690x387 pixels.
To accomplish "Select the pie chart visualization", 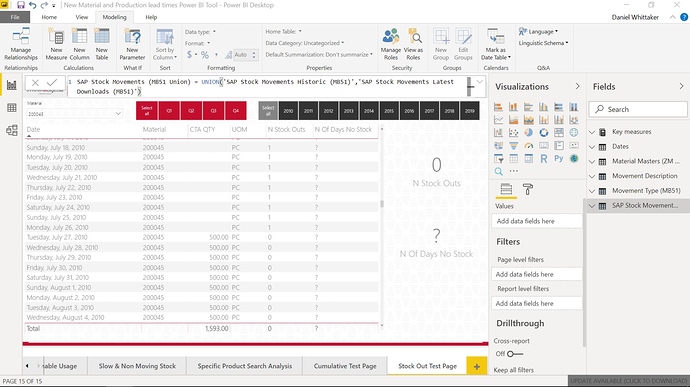I will (529, 133).
